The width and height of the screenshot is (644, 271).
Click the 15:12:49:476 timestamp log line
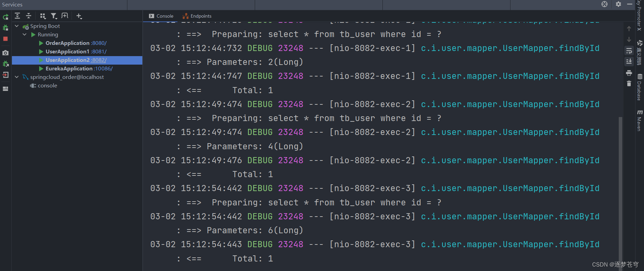point(375,160)
